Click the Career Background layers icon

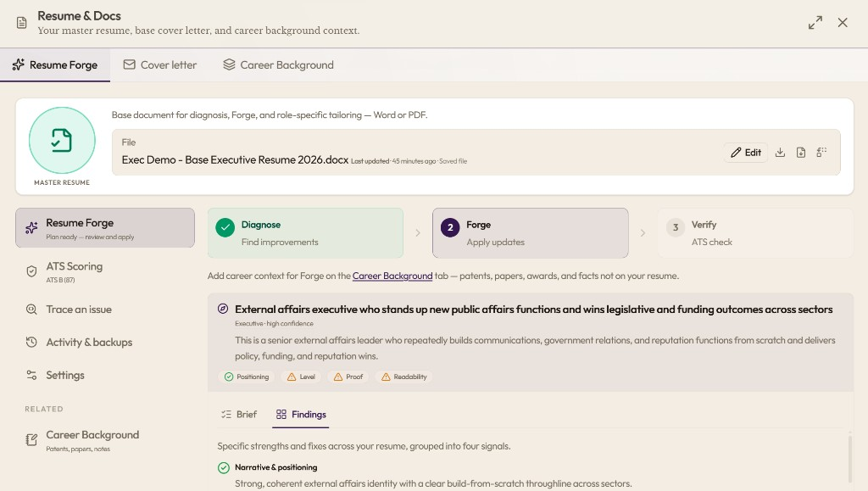click(229, 64)
